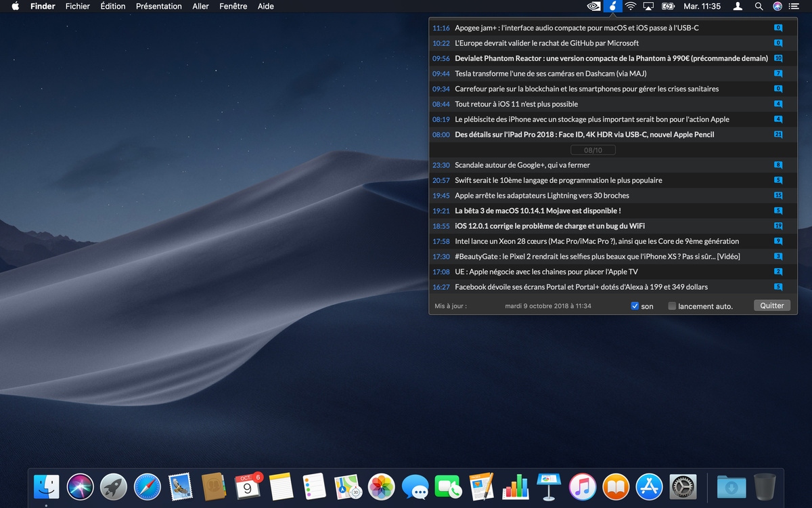812x508 pixels.
Task: Open iBooks app in Dock
Action: click(616, 487)
